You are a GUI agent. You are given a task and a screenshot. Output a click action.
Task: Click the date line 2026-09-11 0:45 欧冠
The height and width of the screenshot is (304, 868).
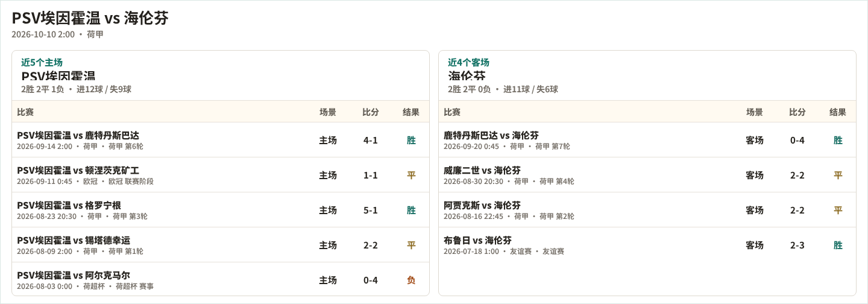coord(85,182)
